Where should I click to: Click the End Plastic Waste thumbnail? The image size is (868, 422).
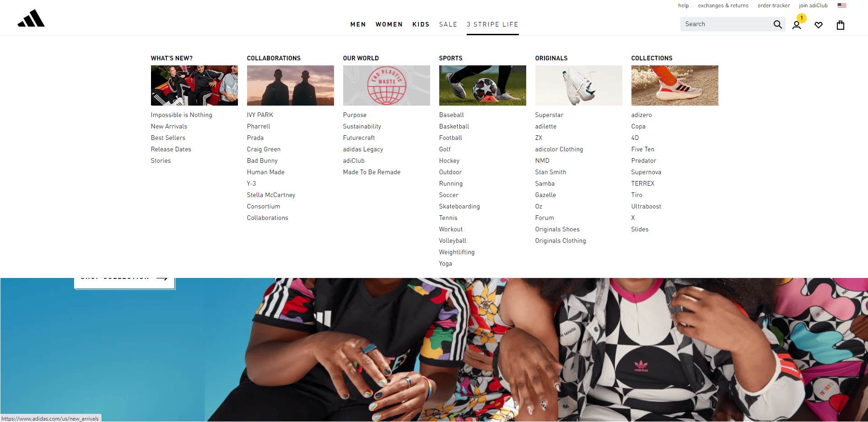386,85
